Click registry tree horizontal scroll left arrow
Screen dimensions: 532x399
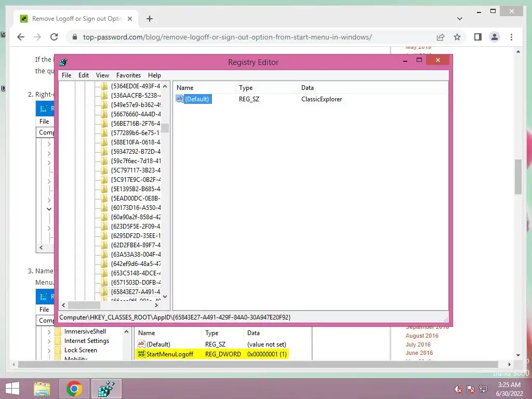click(63, 305)
